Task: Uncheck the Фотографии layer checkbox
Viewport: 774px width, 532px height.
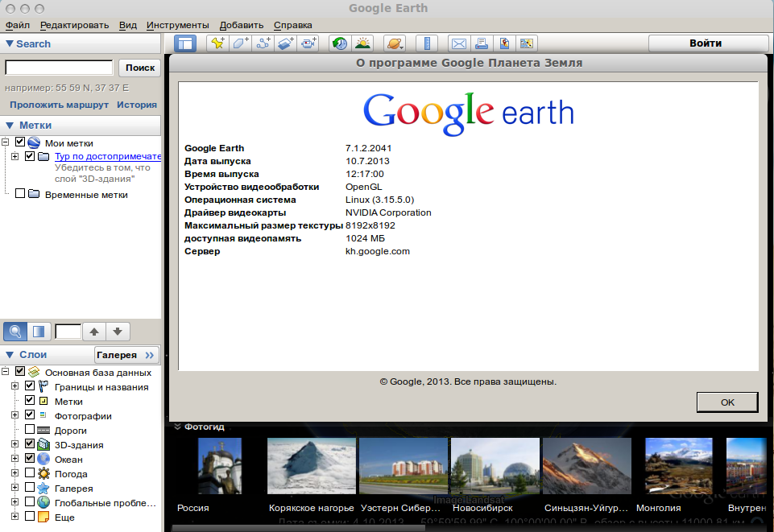Action: (x=30, y=414)
